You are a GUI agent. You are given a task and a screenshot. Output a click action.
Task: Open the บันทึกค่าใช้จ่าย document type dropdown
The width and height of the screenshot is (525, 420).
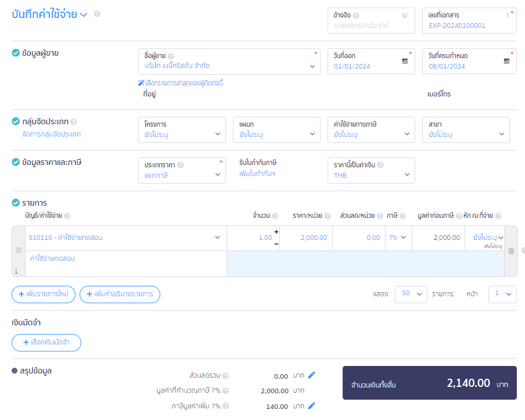coord(84,15)
